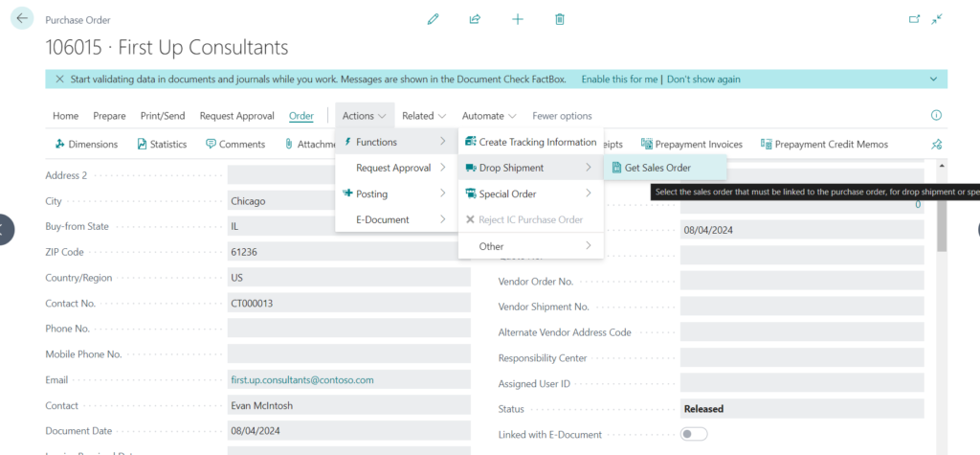
Task: Expand the Automate dropdown
Action: pyautogui.click(x=489, y=116)
